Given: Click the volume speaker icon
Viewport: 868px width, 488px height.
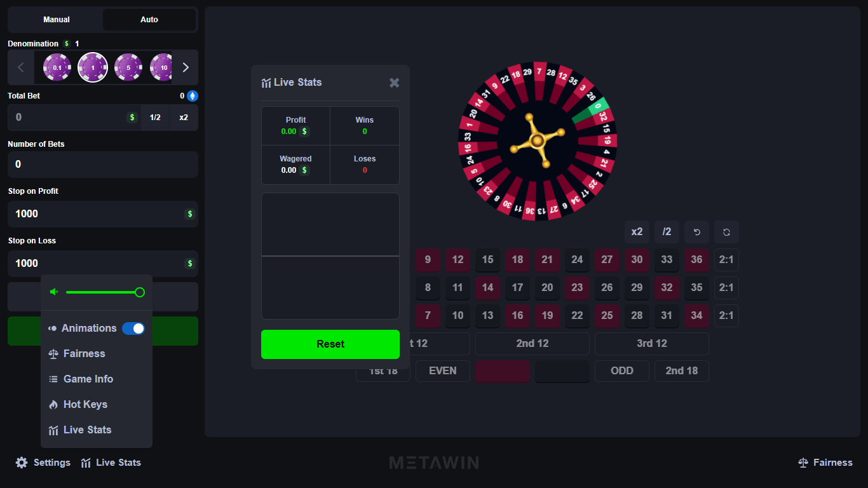Looking at the screenshot, I should tap(54, 292).
